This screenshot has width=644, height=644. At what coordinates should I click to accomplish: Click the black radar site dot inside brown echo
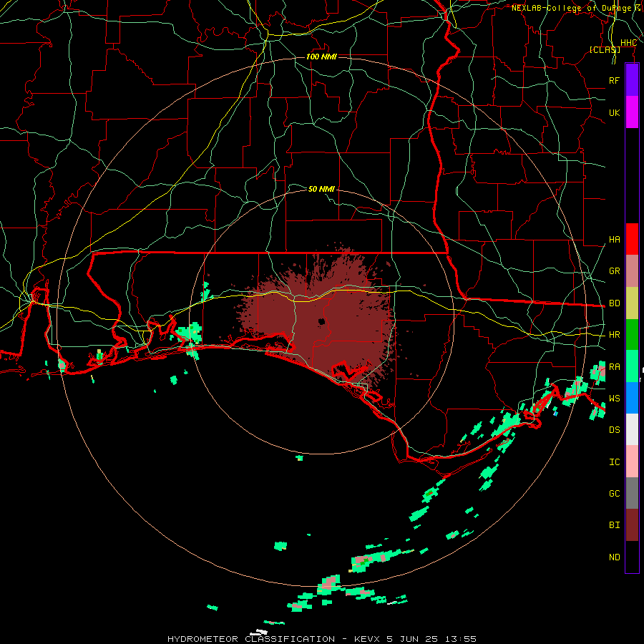321,321
